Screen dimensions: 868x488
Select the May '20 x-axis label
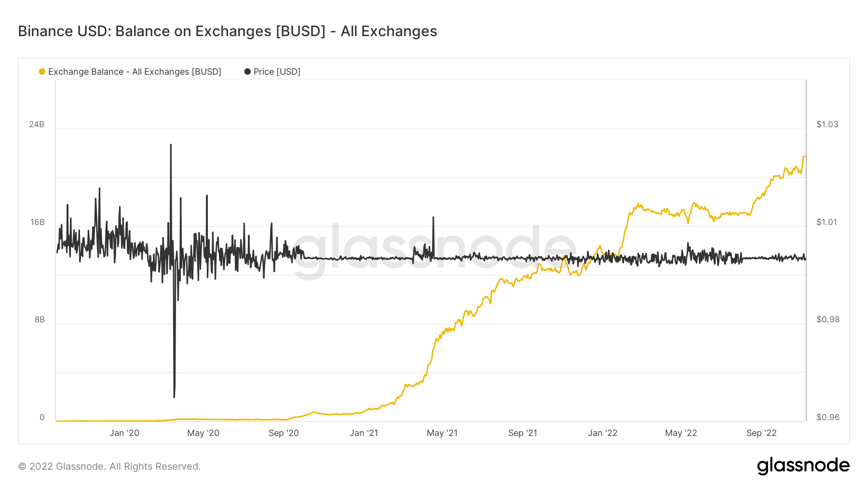[x=203, y=433]
